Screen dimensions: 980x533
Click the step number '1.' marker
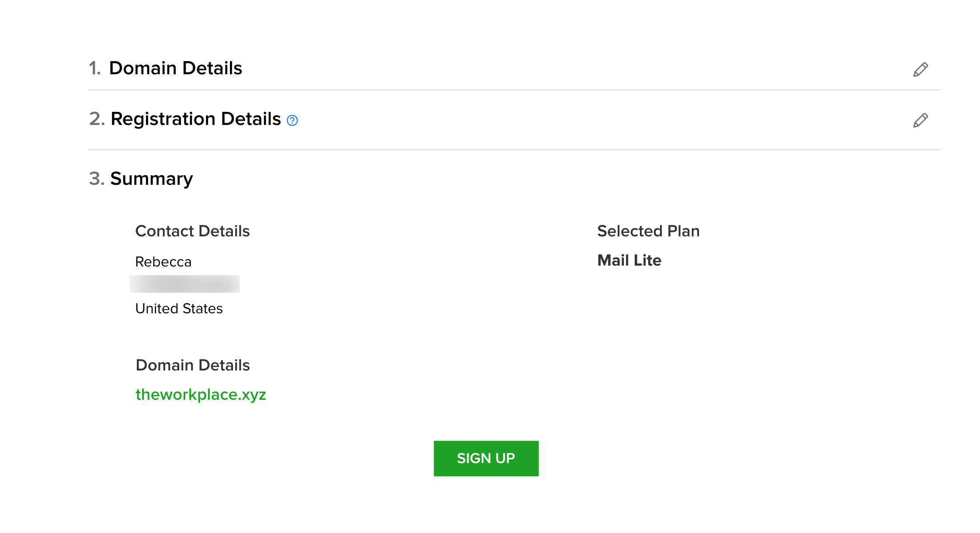coord(94,68)
